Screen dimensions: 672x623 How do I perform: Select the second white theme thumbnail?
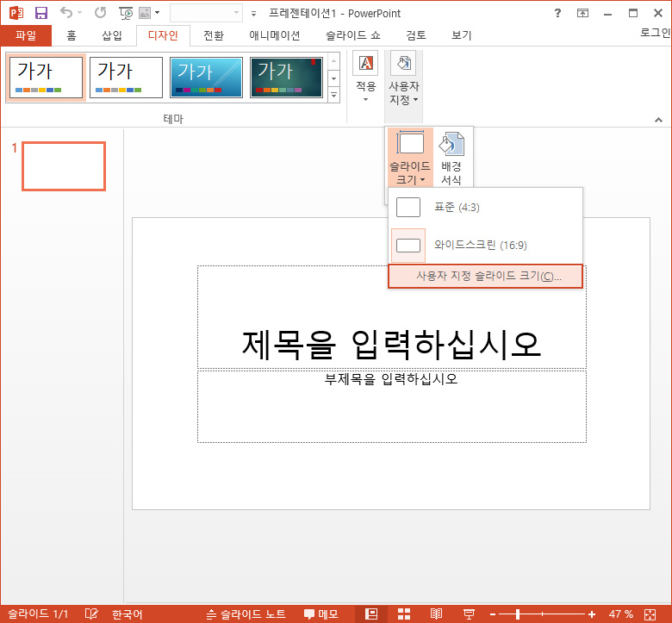126,78
